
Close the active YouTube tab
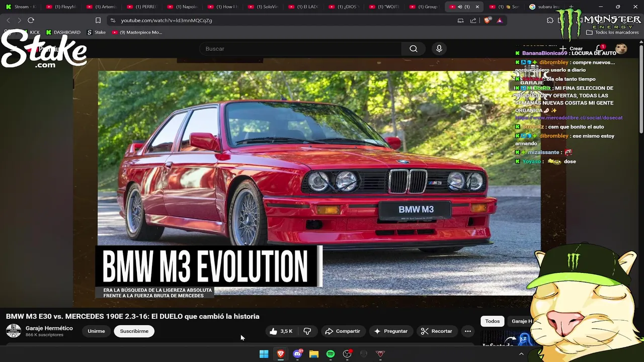click(x=477, y=7)
